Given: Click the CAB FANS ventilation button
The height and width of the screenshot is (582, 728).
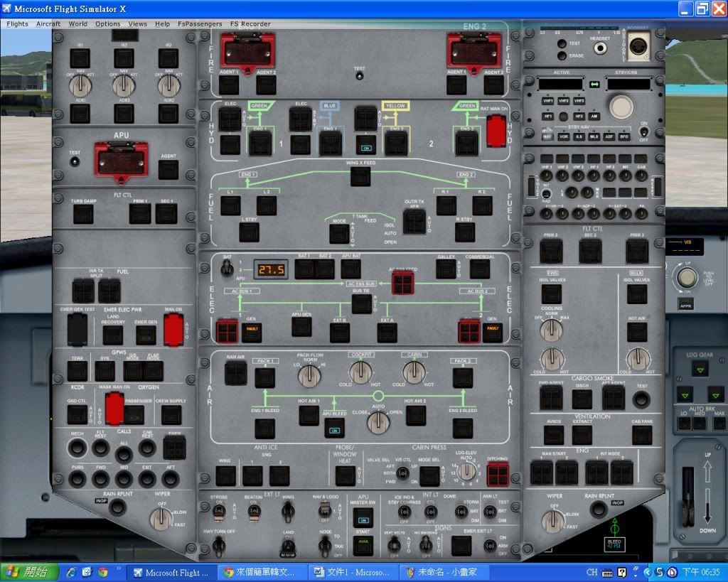Looking at the screenshot, I should pyautogui.click(x=642, y=436).
